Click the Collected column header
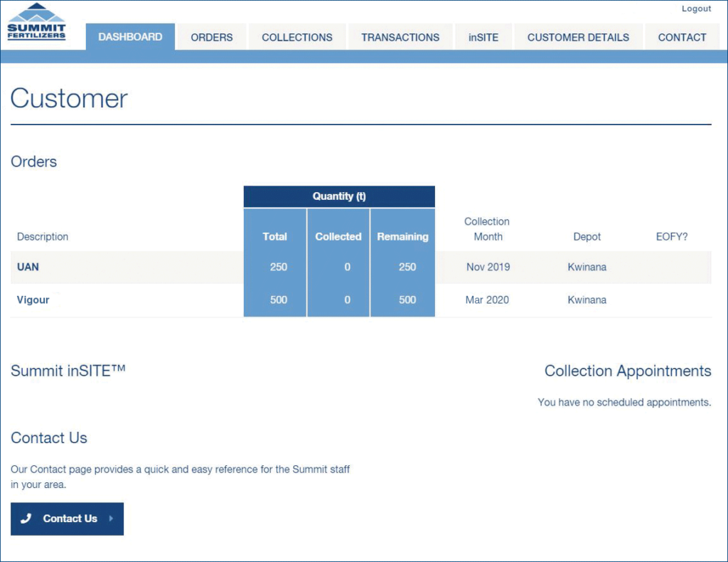The width and height of the screenshot is (728, 562). point(338,237)
